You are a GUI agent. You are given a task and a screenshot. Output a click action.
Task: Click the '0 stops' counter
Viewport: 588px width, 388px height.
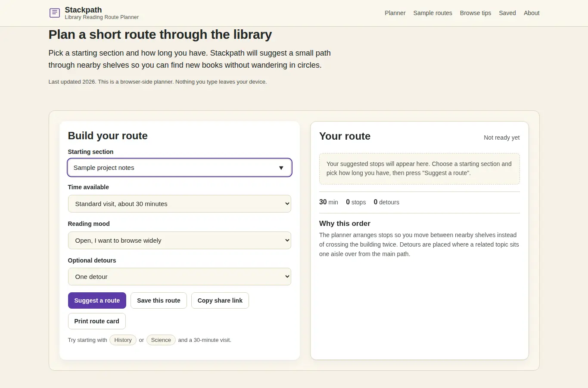[356, 202]
